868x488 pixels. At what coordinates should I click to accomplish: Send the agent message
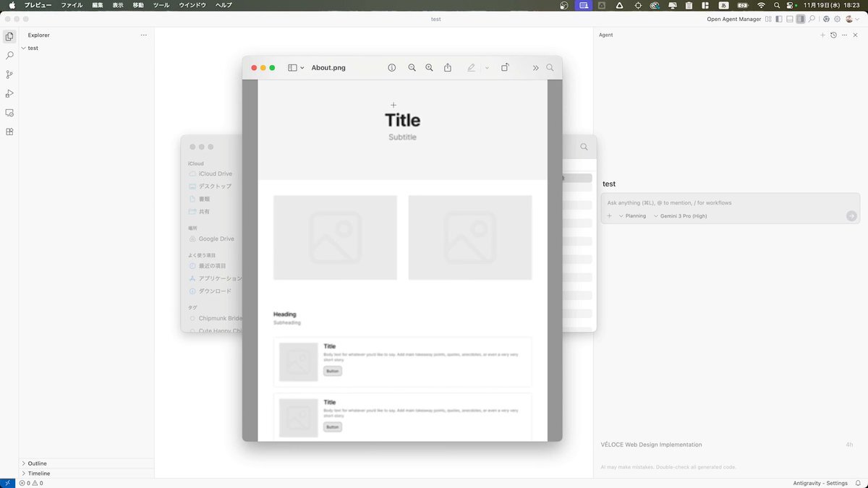tap(851, 215)
